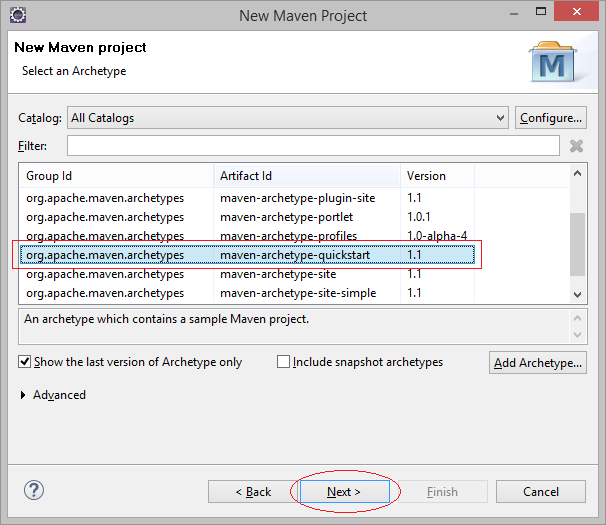Sort by the Group Id column header
The image size is (606, 525).
[x=117, y=176]
